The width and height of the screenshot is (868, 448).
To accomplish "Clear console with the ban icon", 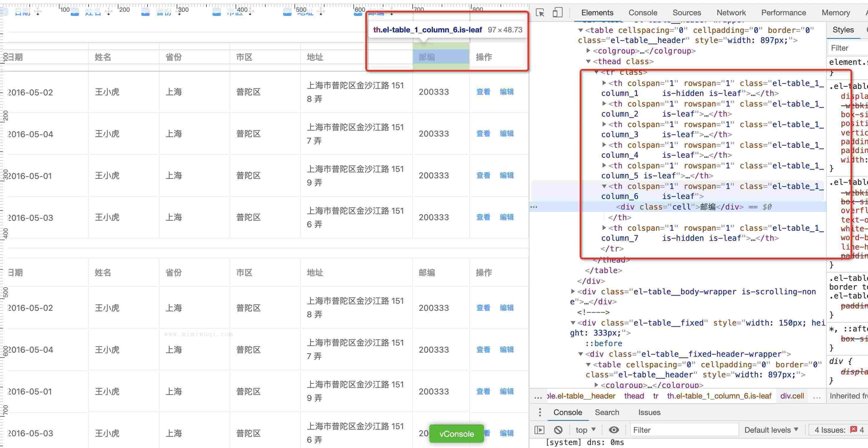I will coord(558,430).
